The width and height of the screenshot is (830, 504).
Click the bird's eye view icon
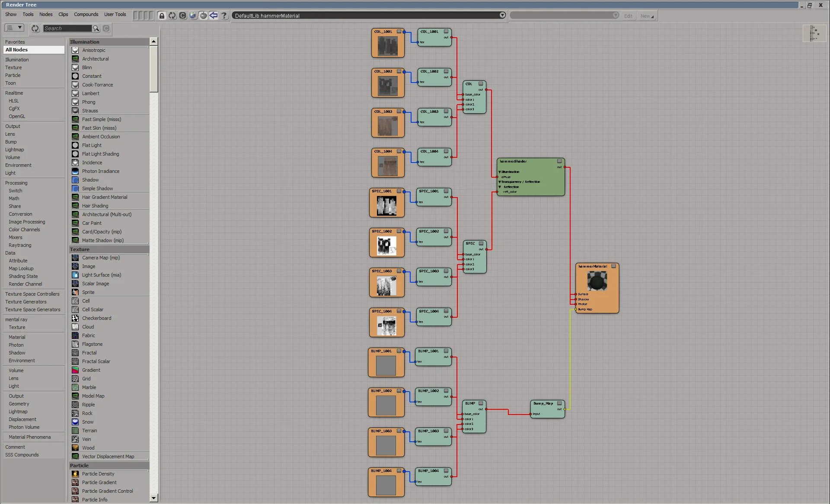814,33
